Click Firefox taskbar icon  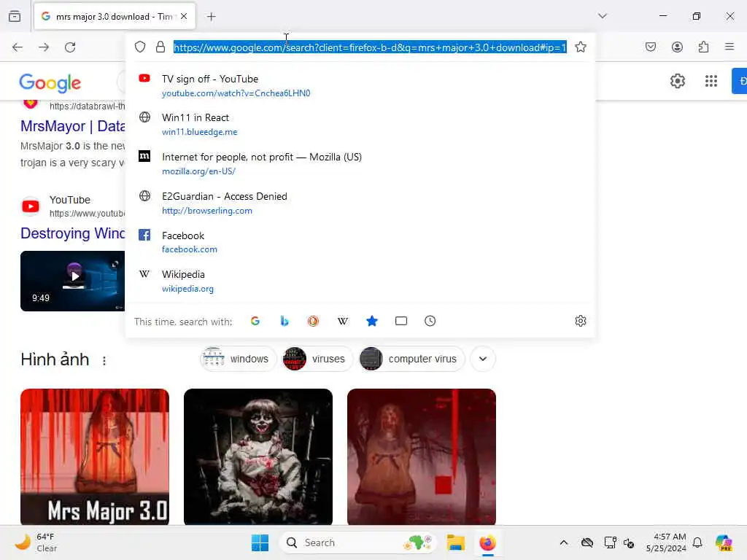click(487, 542)
